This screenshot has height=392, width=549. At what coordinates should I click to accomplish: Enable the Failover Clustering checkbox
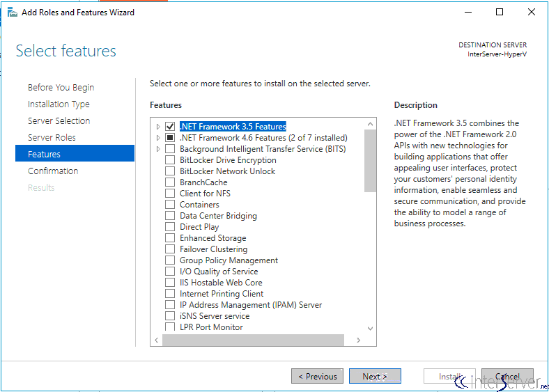(x=170, y=249)
